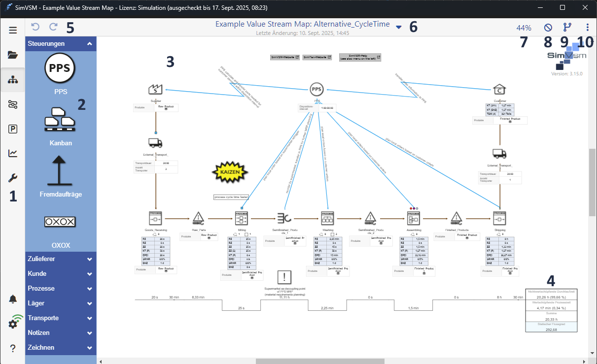Open the line chart analysis icon
The image size is (597, 364).
click(x=13, y=153)
